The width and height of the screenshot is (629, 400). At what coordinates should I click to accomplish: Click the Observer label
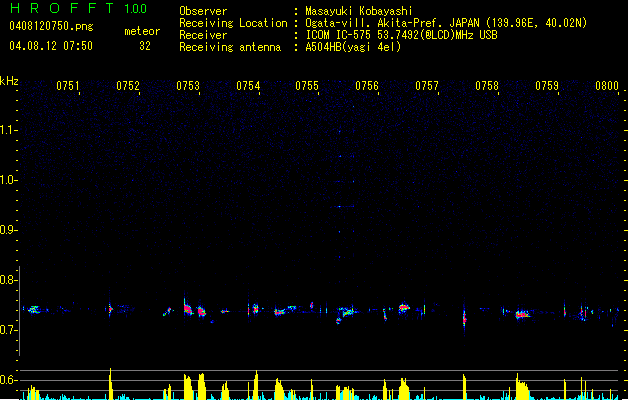tap(203, 11)
